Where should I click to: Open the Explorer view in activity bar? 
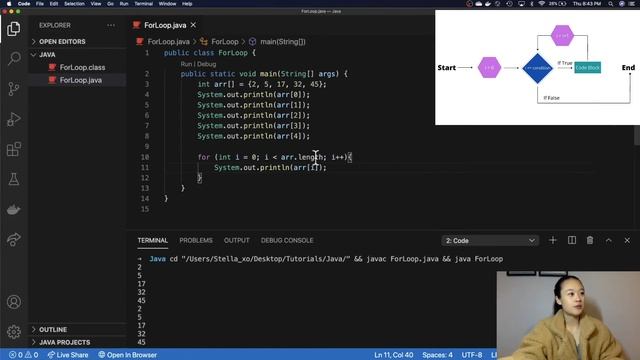13,29
